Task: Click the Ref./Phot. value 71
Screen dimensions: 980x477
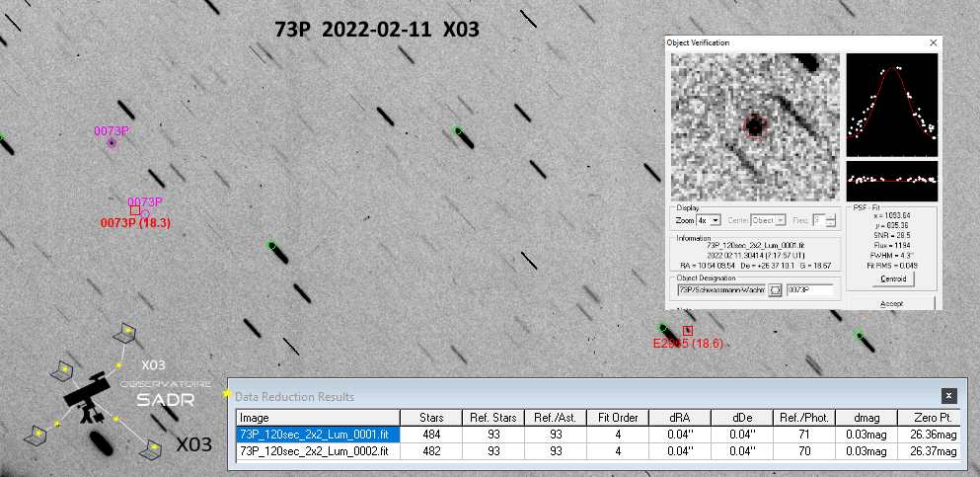Action: (x=803, y=435)
